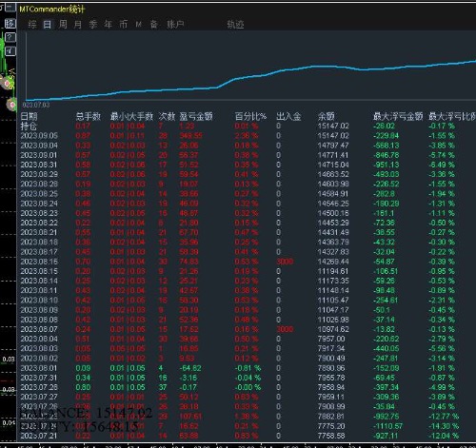Click the balance value 14797.47
Image resolution: width=476 pixels, height=448 pixels.
(333, 146)
